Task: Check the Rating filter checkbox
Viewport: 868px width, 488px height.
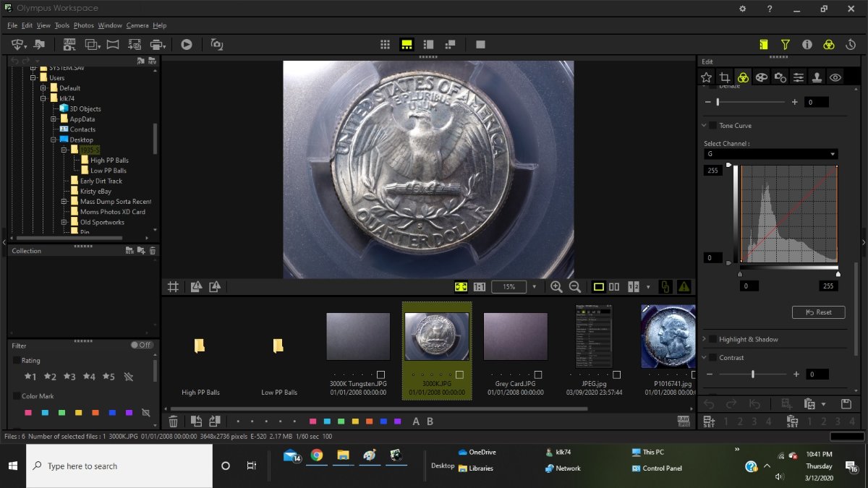Action: click(x=17, y=360)
